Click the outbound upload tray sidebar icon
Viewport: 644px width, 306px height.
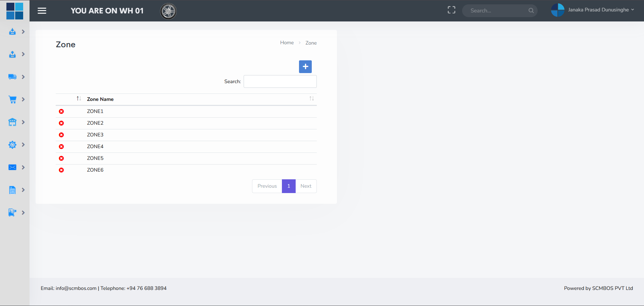(12, 54)
